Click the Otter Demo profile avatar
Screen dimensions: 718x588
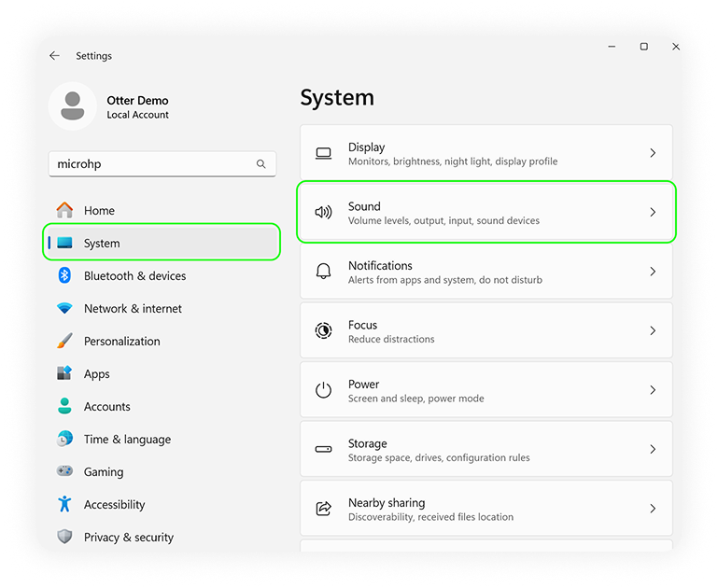point(72,106)
